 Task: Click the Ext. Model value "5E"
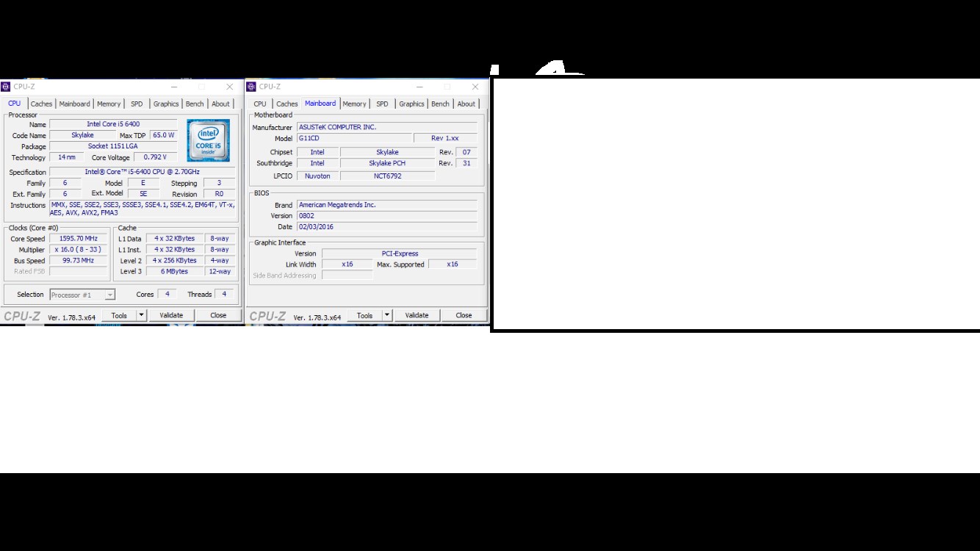click(143, 194)
